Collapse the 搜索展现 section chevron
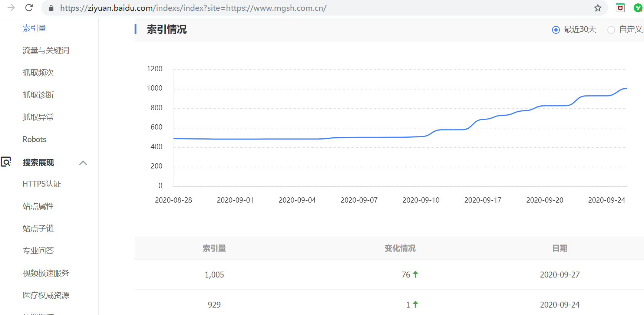 [83, 163]
